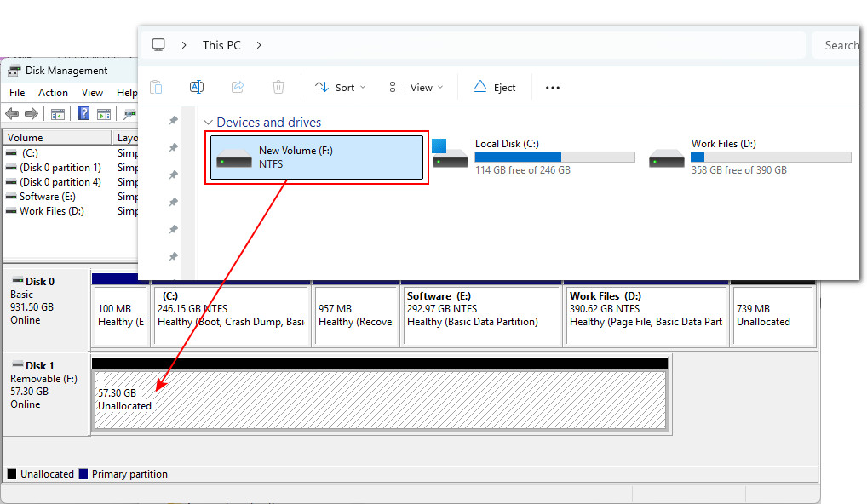Select the (C:) 246.15 GB NTFS partition block
The image size is (867, 504).
click(x=231, y=316)
